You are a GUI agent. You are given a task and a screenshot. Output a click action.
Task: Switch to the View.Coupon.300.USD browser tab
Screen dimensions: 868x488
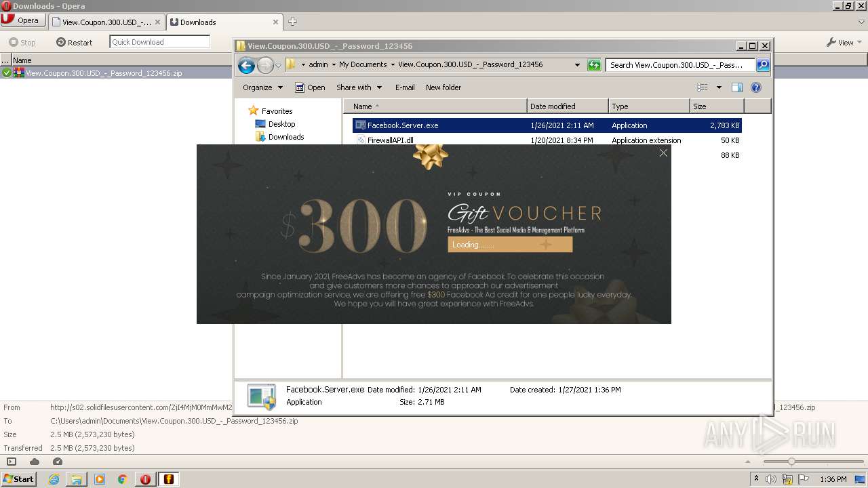(106, 22)
